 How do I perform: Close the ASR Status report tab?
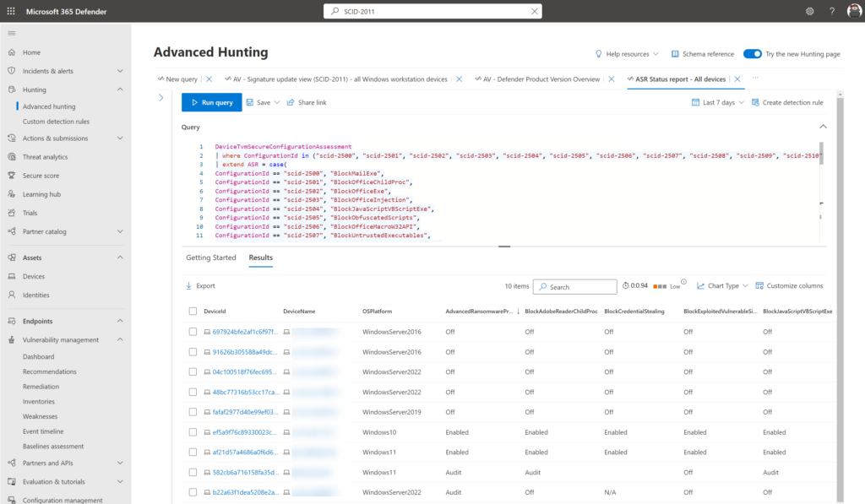click(737, 79)
